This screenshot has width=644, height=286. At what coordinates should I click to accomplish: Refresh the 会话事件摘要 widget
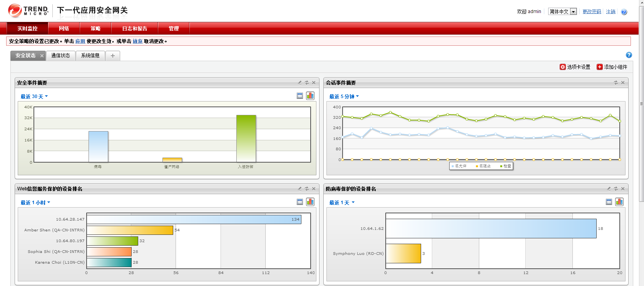[x=616, y=83]
